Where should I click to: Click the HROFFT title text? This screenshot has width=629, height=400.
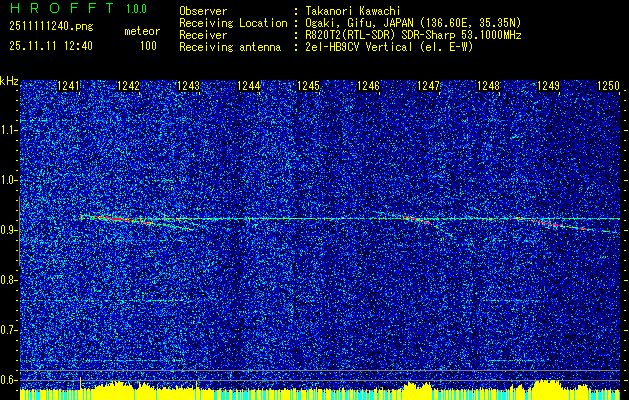click(x=62, y=8)
